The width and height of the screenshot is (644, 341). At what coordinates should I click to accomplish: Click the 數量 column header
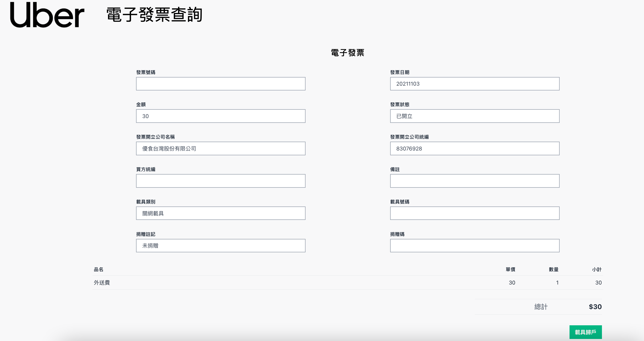click(x=554, y=269)
